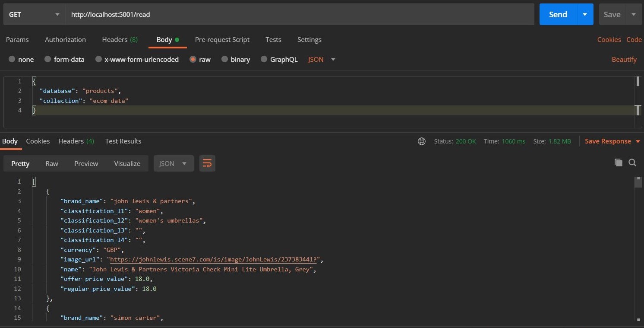Open the Cookies link at top right
Screen dimensions: 644x328
tap(609, 39)
